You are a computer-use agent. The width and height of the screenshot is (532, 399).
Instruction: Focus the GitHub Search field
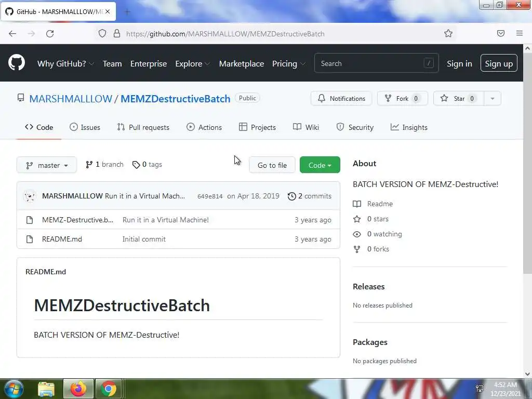[376, 63]
